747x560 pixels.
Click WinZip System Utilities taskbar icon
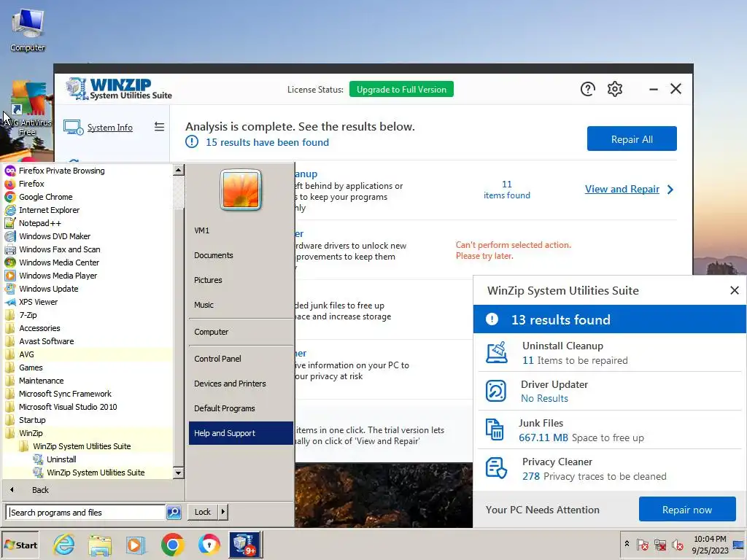(x=245, y=545)
